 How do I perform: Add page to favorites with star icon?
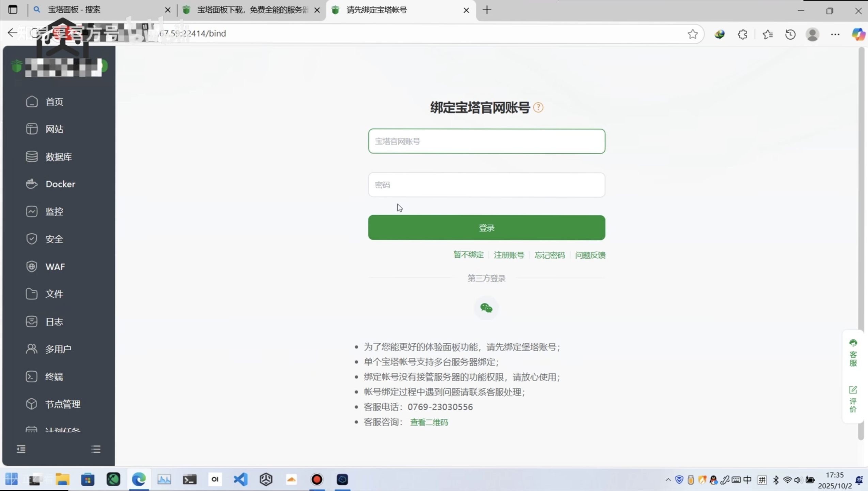pos(693,34)
